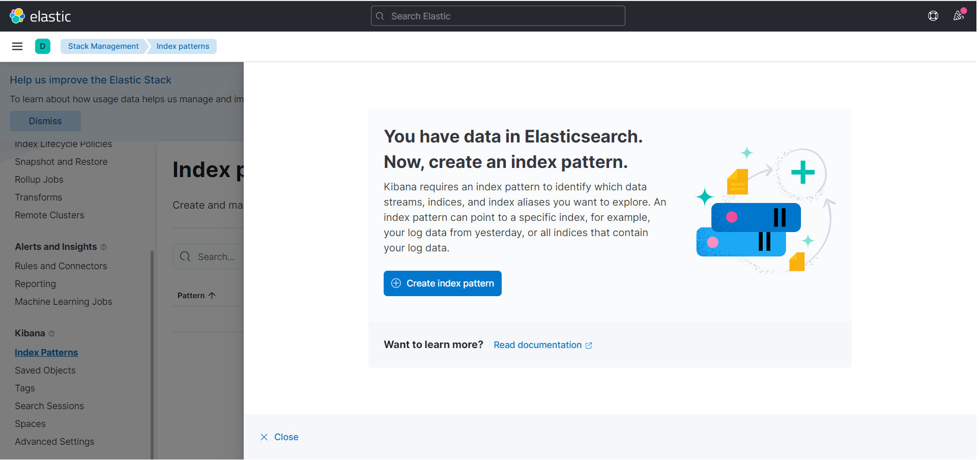Dismiss the usage data notice
The image size is (980, 460).
[x=45, y=121]
